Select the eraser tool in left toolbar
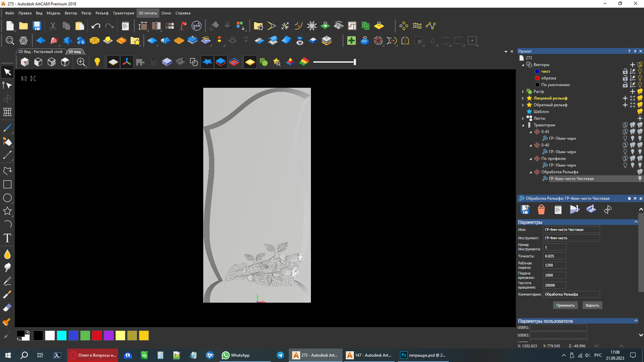 pos(8,308)
